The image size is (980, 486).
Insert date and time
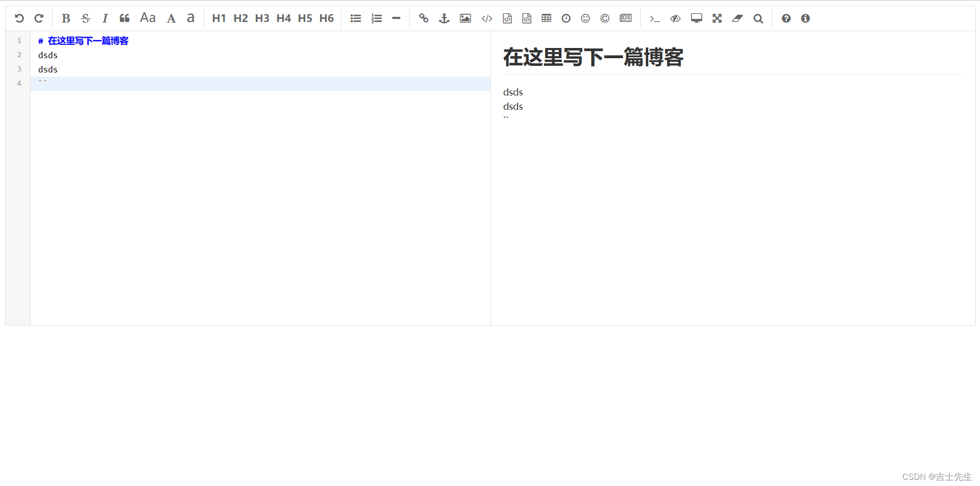(x=566, y=18)
